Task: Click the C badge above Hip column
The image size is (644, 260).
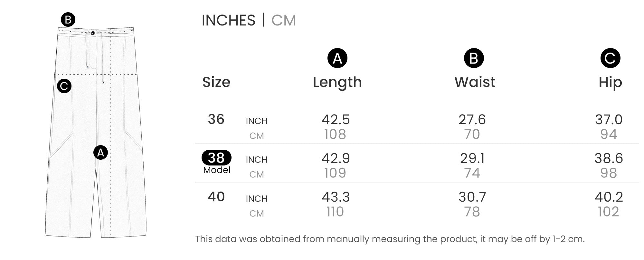Action: (x=610, y=58)
